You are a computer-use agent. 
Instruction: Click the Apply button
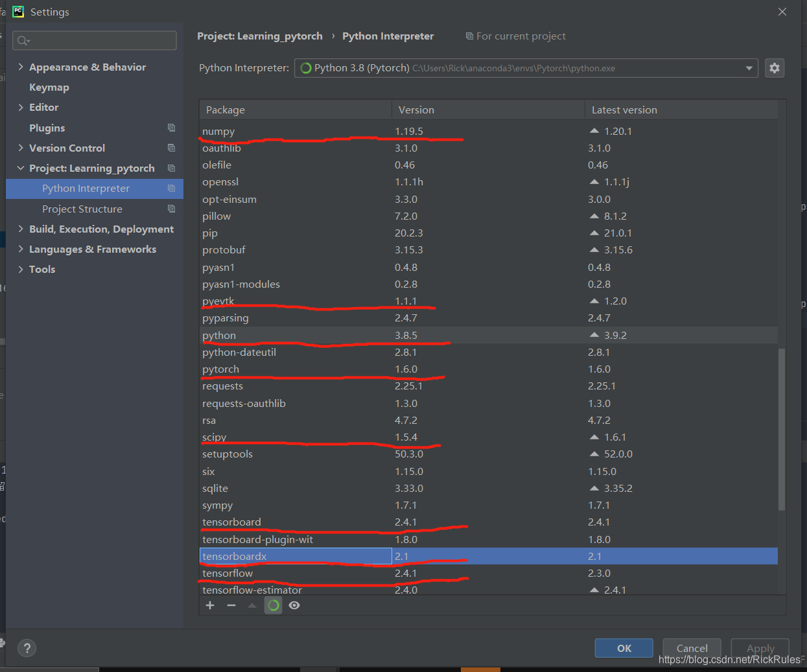(760, 648)
